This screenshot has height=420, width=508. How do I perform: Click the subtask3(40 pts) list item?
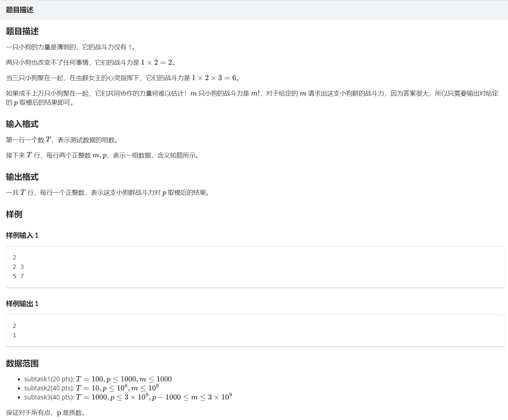[128, 397]
